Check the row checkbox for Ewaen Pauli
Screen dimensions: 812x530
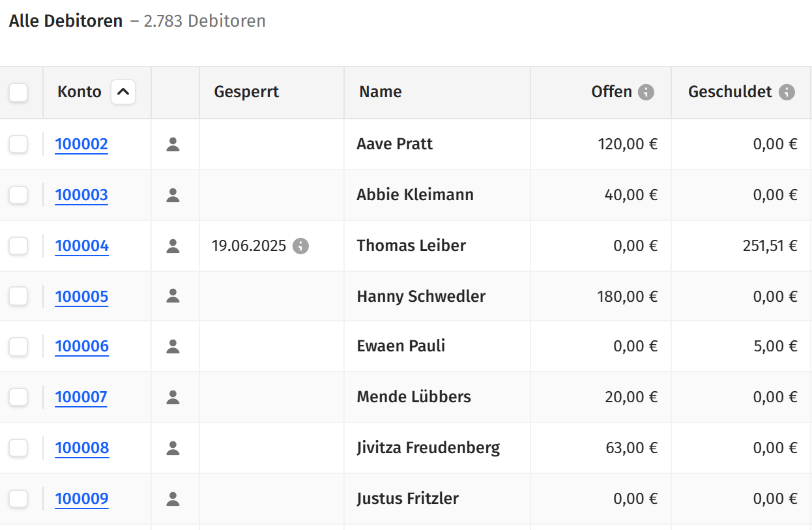18,346
